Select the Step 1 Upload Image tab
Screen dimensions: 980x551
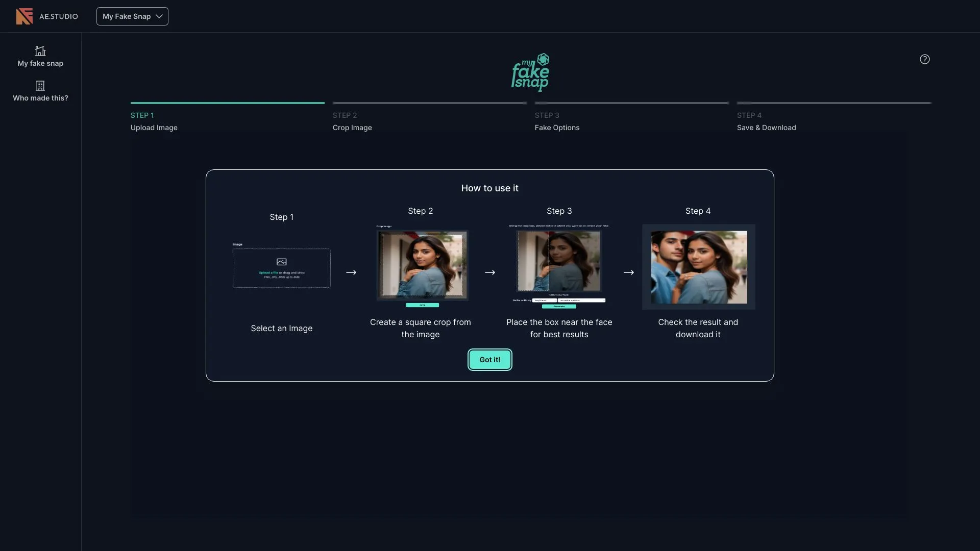click(154, 121)
